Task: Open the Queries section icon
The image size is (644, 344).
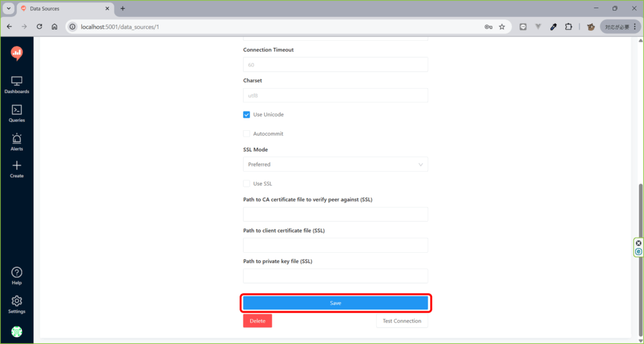Action: [x=16, y=113]
